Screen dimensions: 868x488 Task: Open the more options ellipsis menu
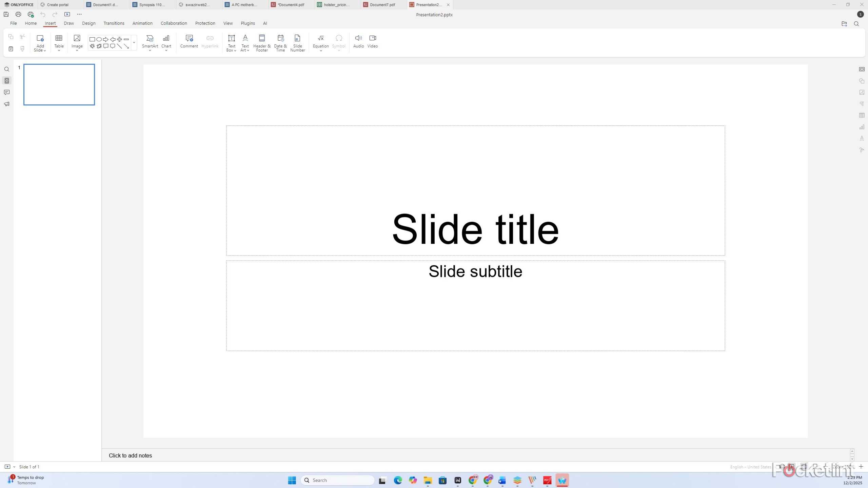79,14
